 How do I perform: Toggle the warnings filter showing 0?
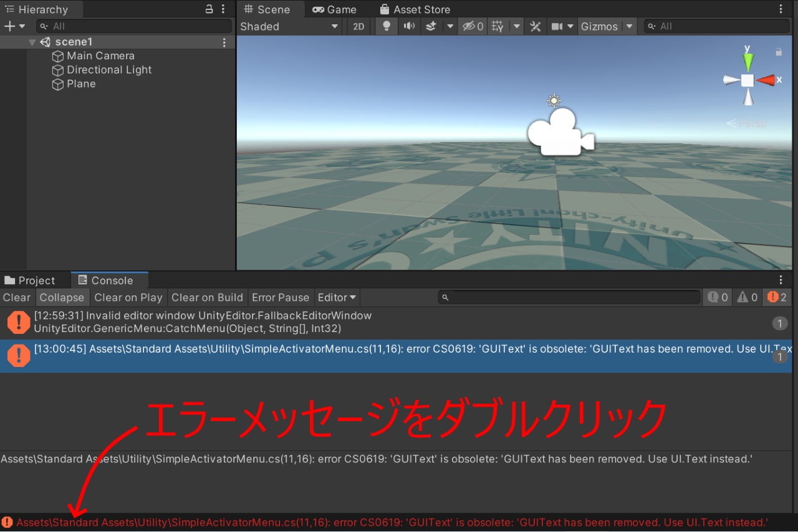pyautogui.click(x=746, y=297)
